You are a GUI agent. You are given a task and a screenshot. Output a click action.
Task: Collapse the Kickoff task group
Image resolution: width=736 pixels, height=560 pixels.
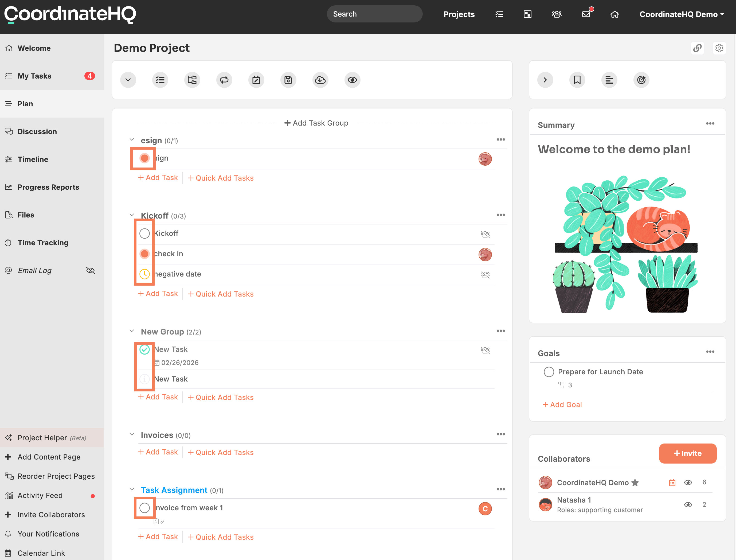[132, 215]
